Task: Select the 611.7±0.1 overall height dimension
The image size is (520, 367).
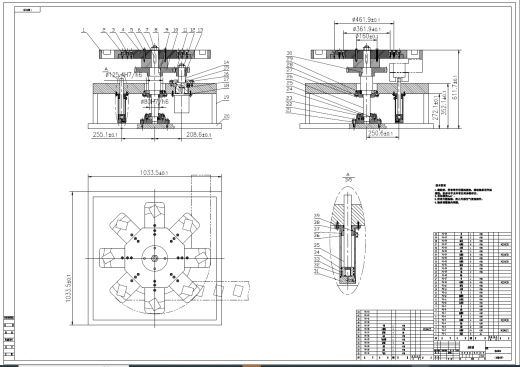Action: [x=455, y=87]
